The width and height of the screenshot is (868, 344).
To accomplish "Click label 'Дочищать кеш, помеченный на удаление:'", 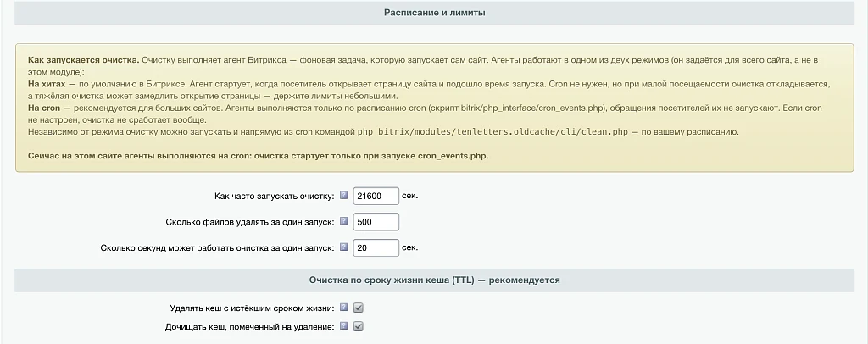I will (250, 327).
